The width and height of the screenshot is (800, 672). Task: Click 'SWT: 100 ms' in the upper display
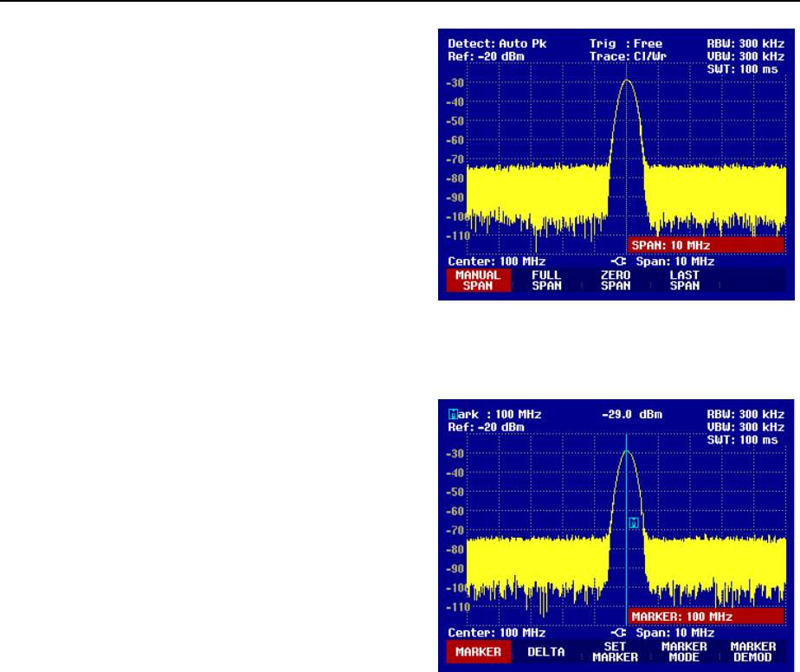pos(742,69)
